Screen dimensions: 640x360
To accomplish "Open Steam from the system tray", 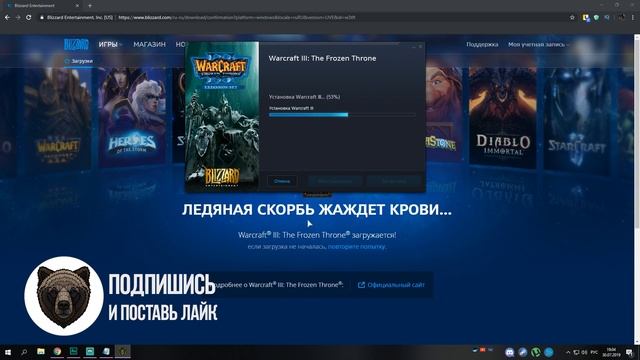I will (x=523, y=352).
